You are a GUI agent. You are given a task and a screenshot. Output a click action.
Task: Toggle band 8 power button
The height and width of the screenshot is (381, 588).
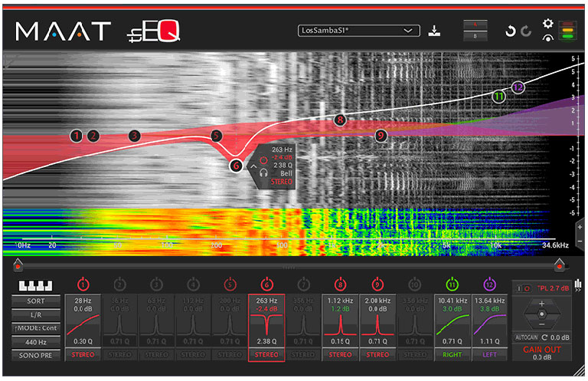coord(340,284)
